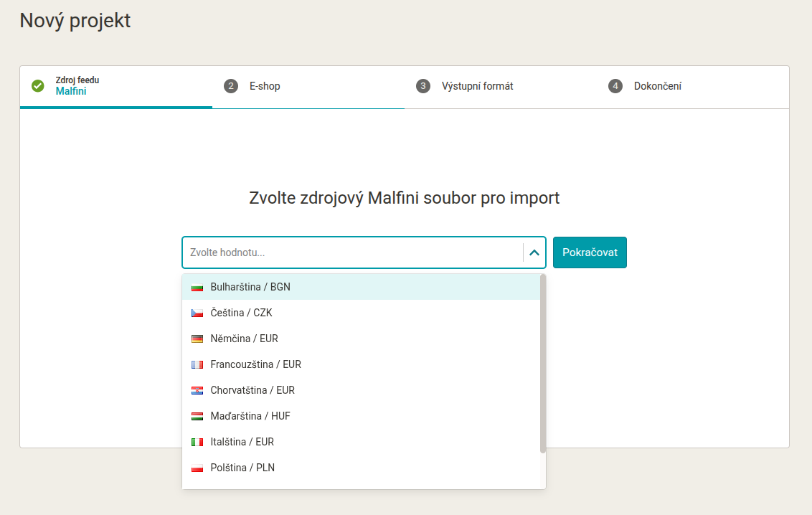Click the Pokračovat button
This screenshot has height=515, width=812.
click(590, 252)
